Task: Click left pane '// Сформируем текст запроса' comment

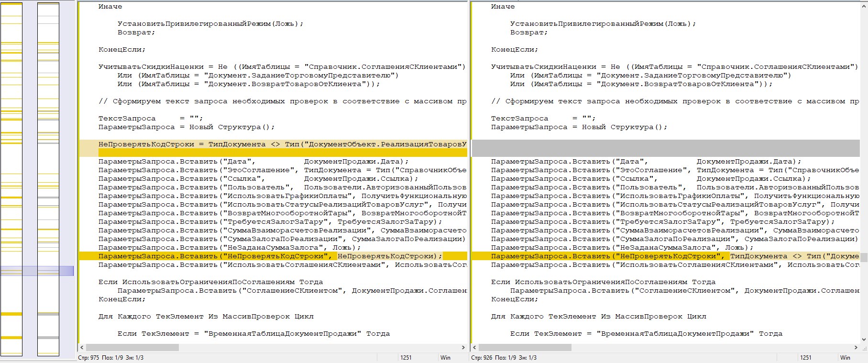Action: pyautogui.click(x=282, y=101)
